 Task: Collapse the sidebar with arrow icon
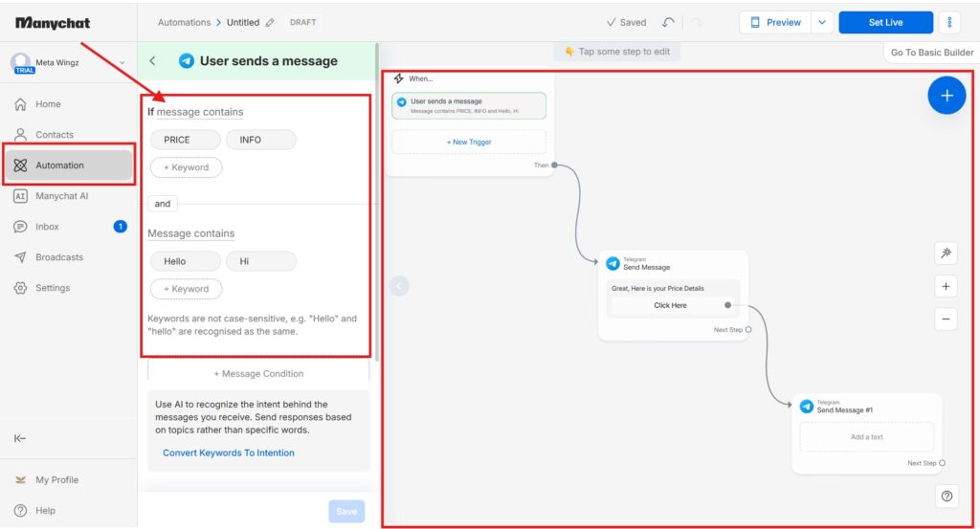coord(20,438)
